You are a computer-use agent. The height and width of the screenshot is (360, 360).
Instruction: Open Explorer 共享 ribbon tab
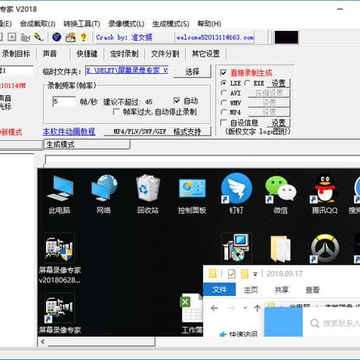click(x=281, y=290)
